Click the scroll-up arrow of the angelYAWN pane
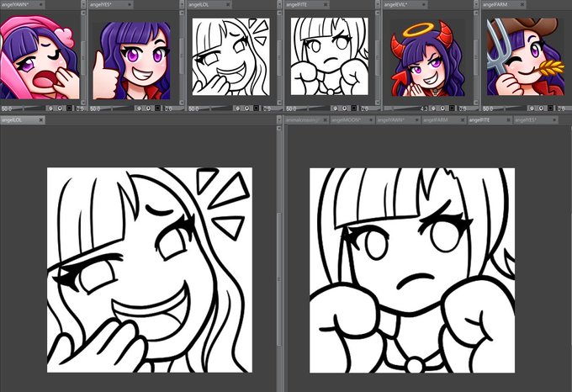The height and width of the screenshot is (392, 572). coord(83,13)
